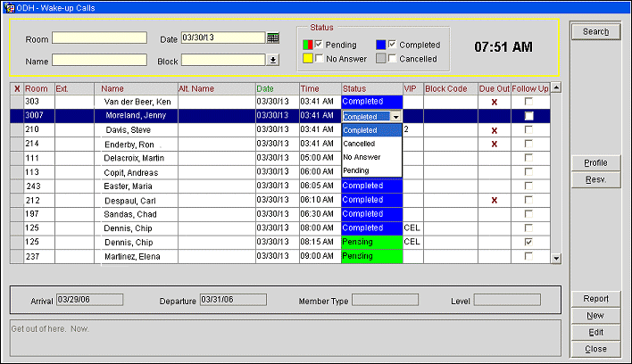Click Due Out mark for room 210
Screen dimensions: 632x364
tap(494, 130)
